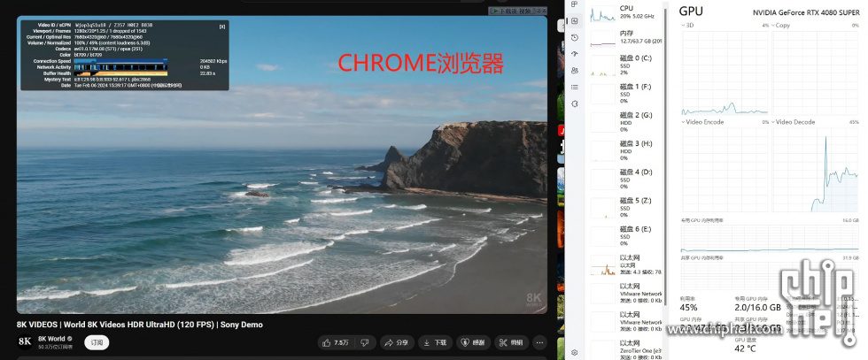Open the Processes page in Task Manager sidebar

(575, 4)
